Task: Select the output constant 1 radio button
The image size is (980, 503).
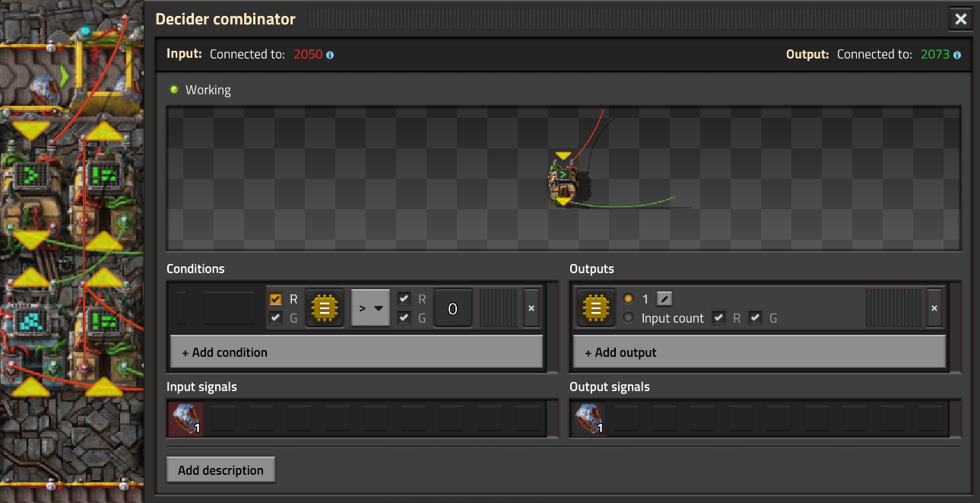Action: [x=628, y=299]
